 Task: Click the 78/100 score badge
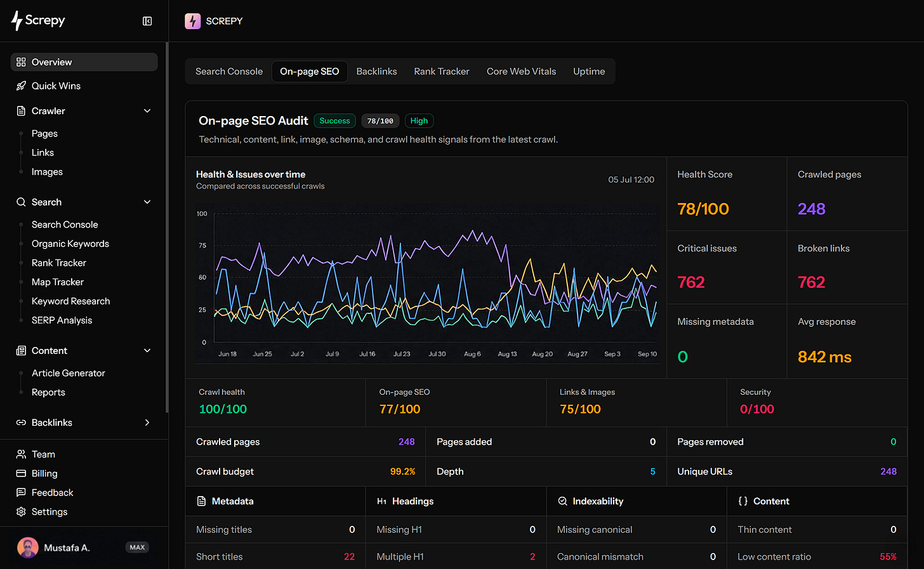click(380, 121)
